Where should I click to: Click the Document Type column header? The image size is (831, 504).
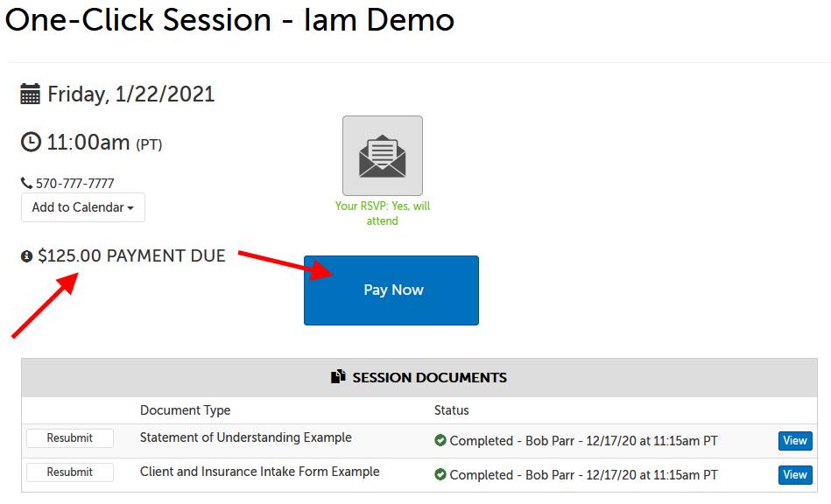tap(185, 410)
